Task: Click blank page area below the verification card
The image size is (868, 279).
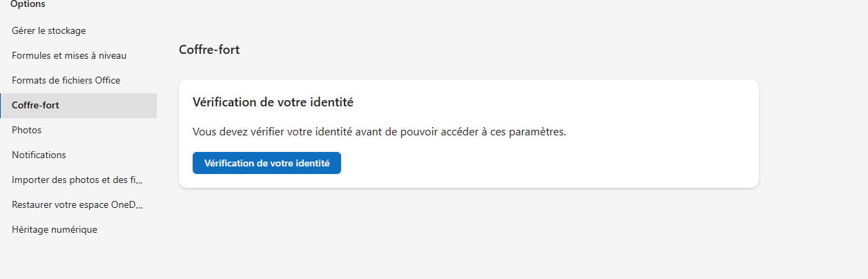Action: [x=468, y=235]
